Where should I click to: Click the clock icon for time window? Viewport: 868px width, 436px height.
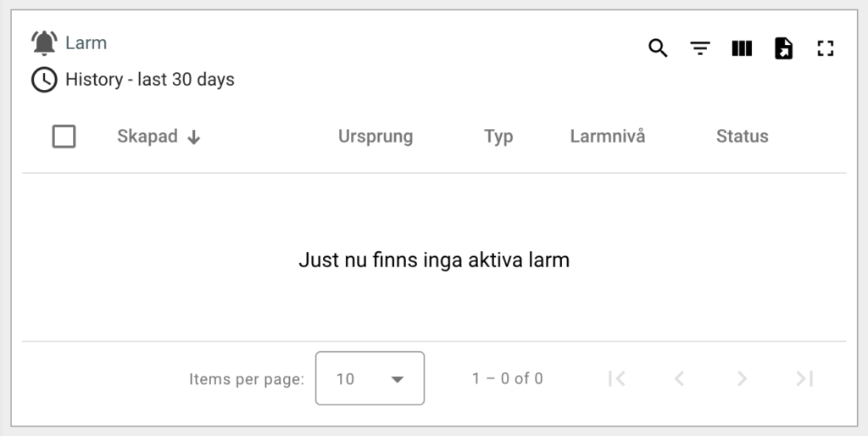[x=44, y=80]
